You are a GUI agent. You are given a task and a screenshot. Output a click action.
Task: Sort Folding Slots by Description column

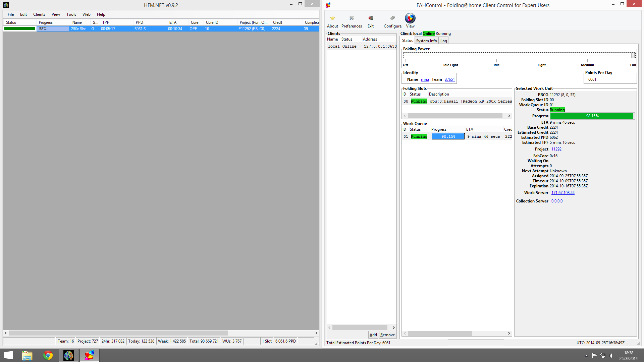point(470,94)
